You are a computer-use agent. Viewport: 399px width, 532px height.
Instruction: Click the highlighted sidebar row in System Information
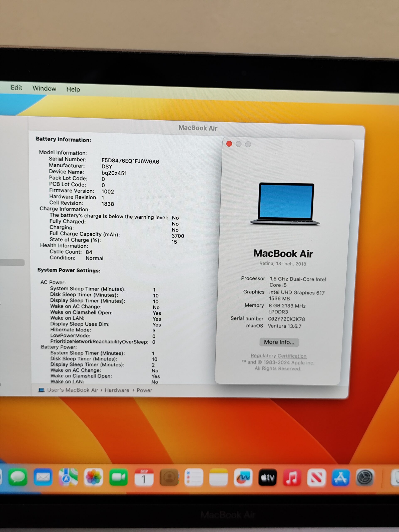12,263
